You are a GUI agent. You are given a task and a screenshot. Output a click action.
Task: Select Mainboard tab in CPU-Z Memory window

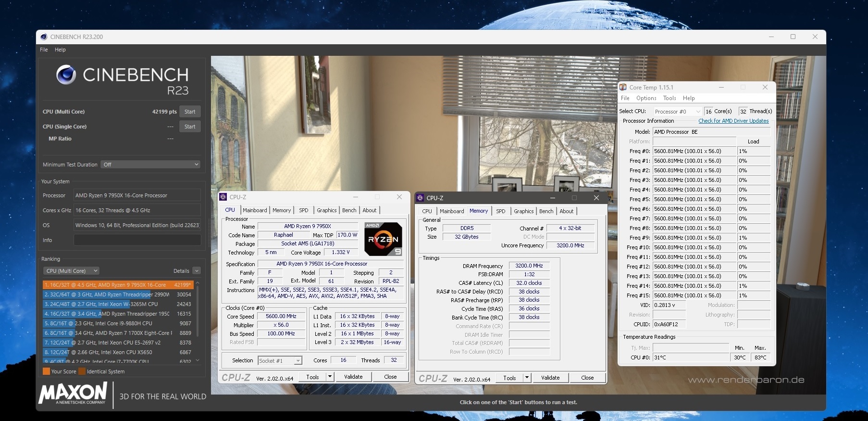tap(452, 211)
